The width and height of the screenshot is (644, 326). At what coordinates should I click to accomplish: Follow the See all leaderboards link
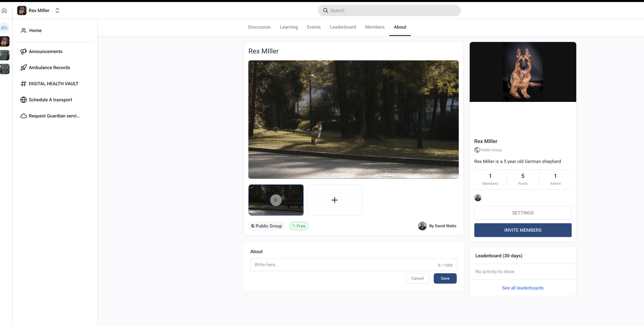[522, 288]
